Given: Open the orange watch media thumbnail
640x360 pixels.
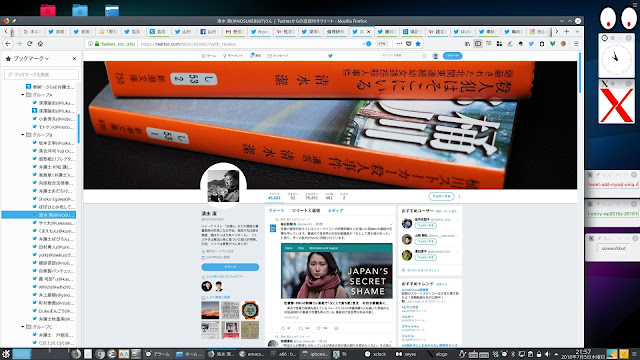Looking at the screenshot, I should [x=250, y=310].
